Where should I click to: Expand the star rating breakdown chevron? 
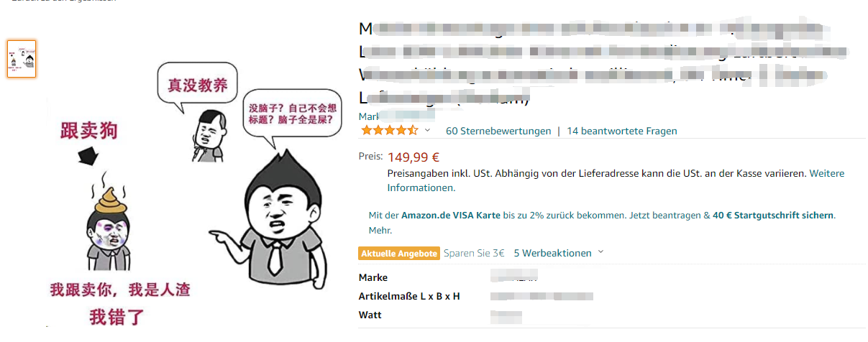pyautogui.click(x=428, y=131)
